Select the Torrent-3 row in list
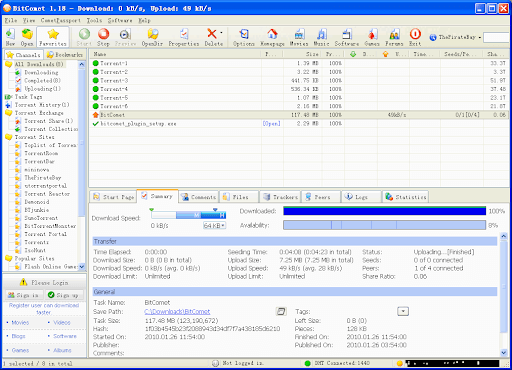This screenshot has height=370, width=512. 299,81
